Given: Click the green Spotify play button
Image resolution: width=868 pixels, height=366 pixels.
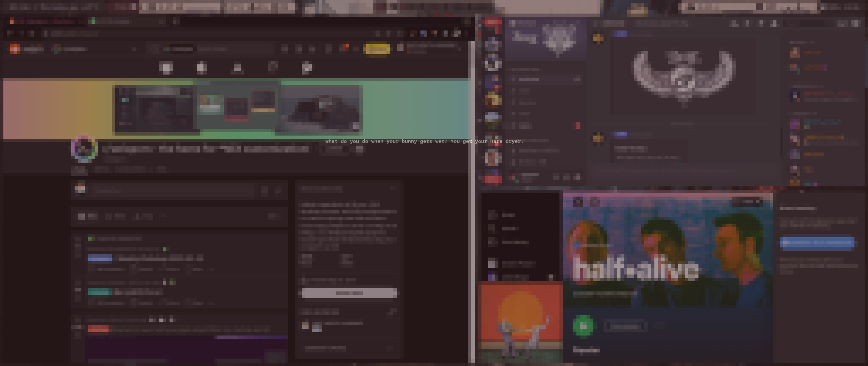Looking at the screenshot, I should (583, 326).
